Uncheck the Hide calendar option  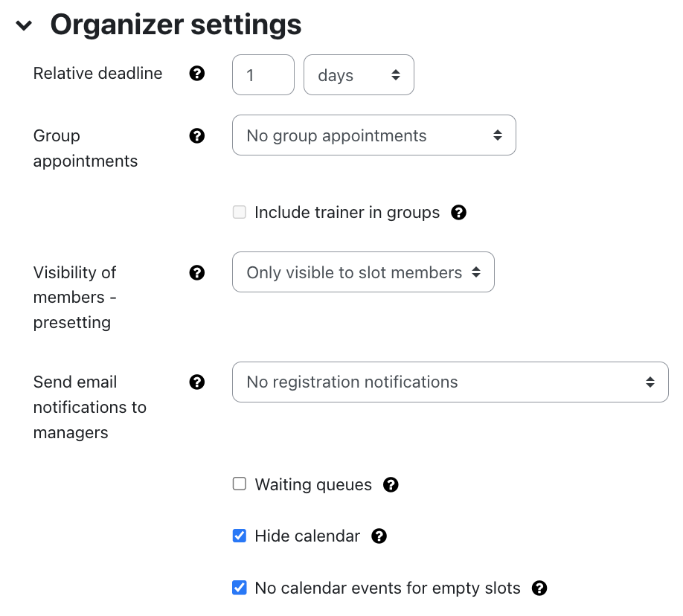click(x=239, y=535)
